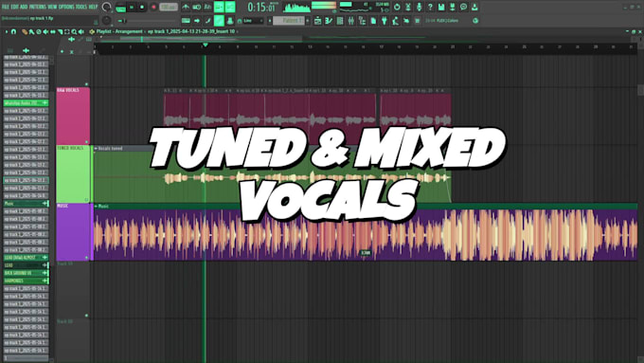The image size is (644, 363).
Task: Open the ADD menu
Action: 24,7
